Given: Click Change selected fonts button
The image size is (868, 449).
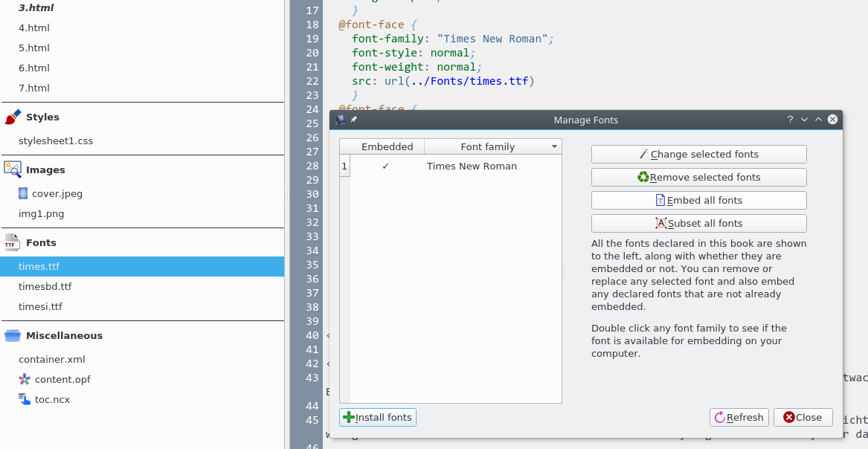Looking at the screenshot, I should click(698, 155).
